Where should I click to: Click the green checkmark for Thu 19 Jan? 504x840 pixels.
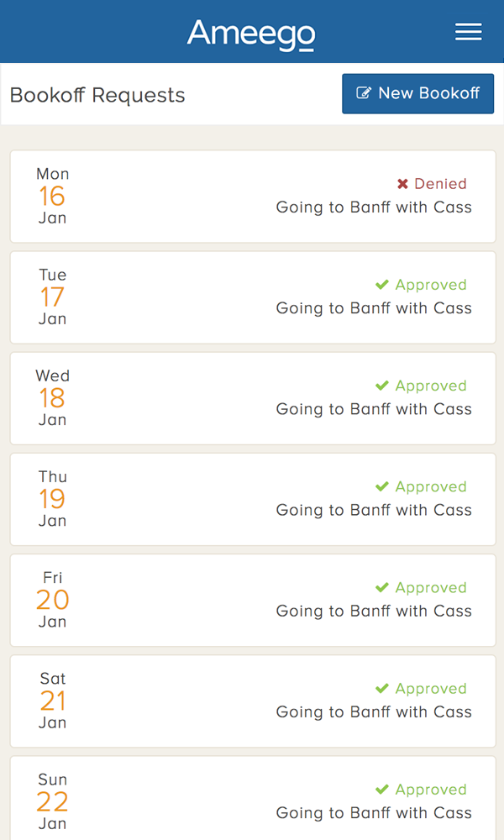382,486
